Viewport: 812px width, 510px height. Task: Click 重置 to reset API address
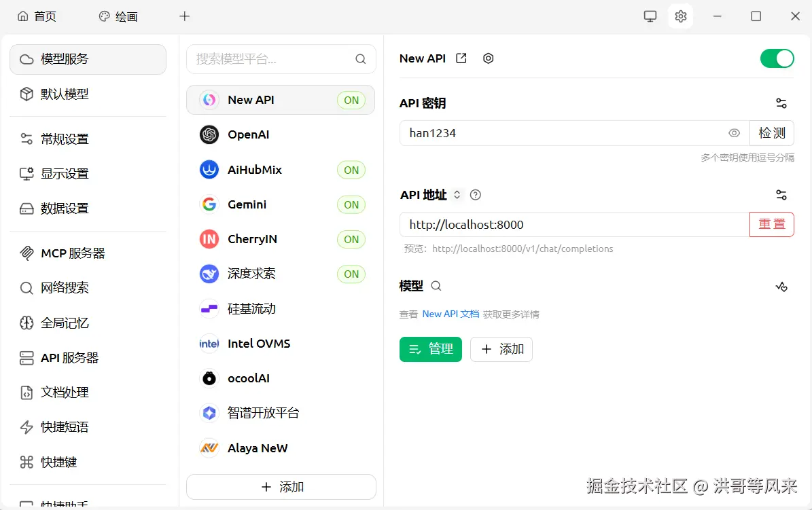click(772, 224)
